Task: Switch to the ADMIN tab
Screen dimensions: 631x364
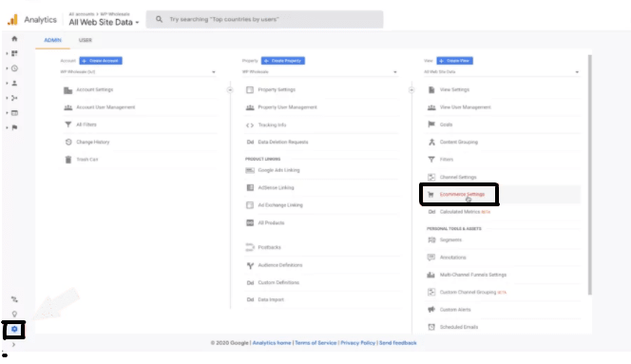Action: 52,40
